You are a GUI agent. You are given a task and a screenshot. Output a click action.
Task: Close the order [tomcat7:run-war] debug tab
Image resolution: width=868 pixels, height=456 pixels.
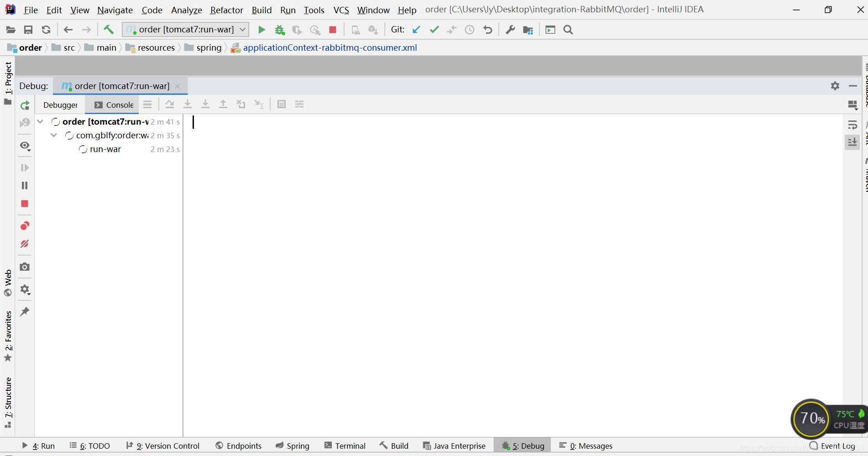tap(178, 86)
